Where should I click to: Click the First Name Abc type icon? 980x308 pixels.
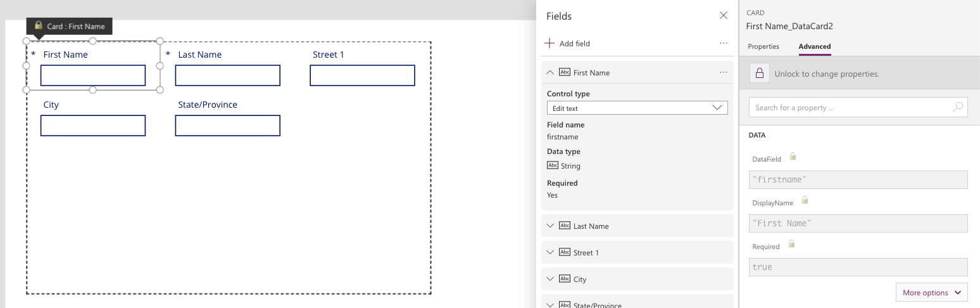[x=565, y=72]
